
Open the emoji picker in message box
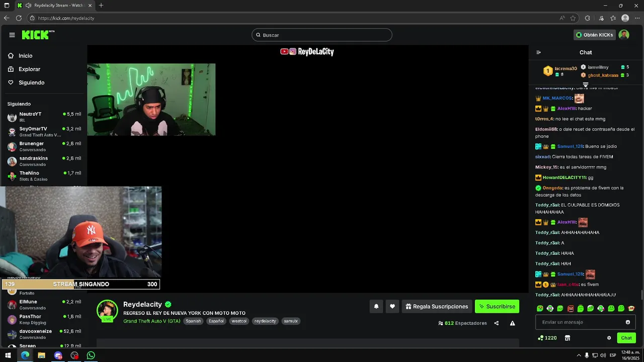click(628, 322)
